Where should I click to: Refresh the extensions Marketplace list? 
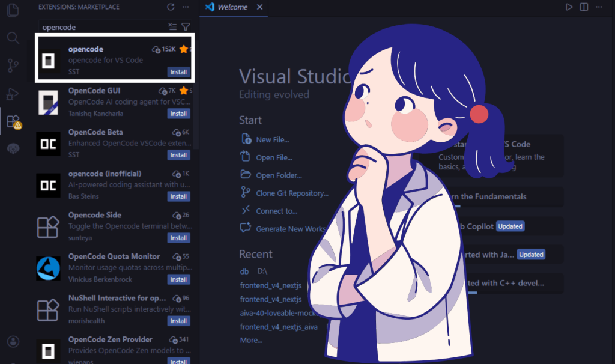point(170,7)
